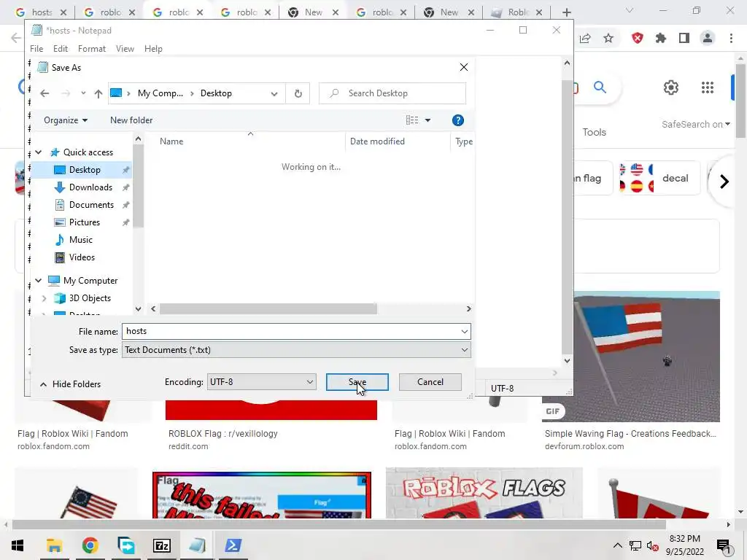Open the Save As help icon
Viewport: 747px width, 560px height.
pos(458,120)
